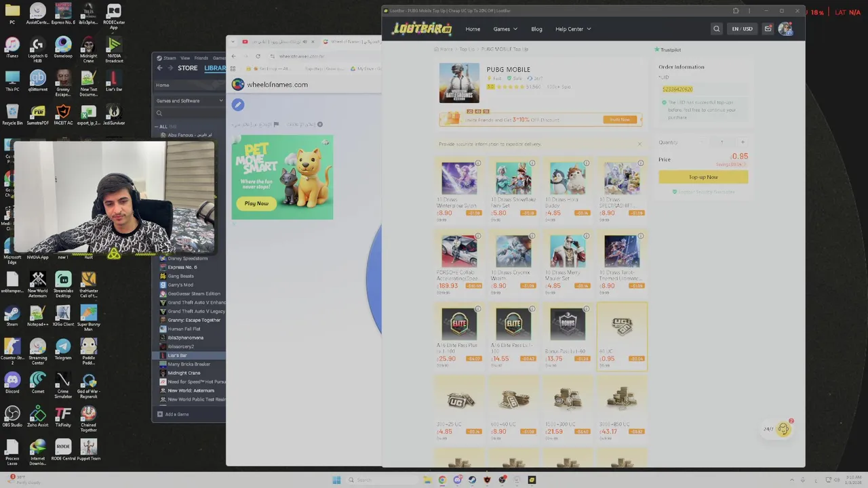Open TikFinity desktop shortcut
The image size is (868, 488).
tap(63, 417)
